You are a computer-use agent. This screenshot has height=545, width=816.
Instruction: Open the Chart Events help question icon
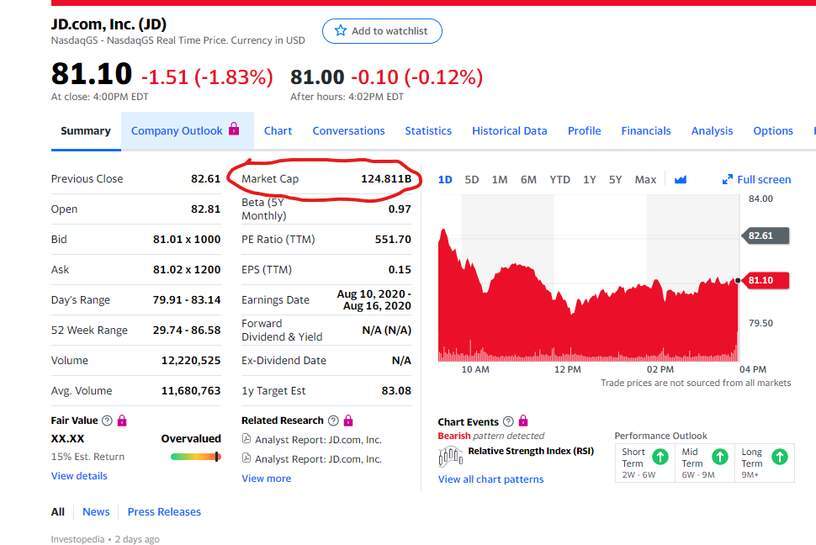(508, 422)
